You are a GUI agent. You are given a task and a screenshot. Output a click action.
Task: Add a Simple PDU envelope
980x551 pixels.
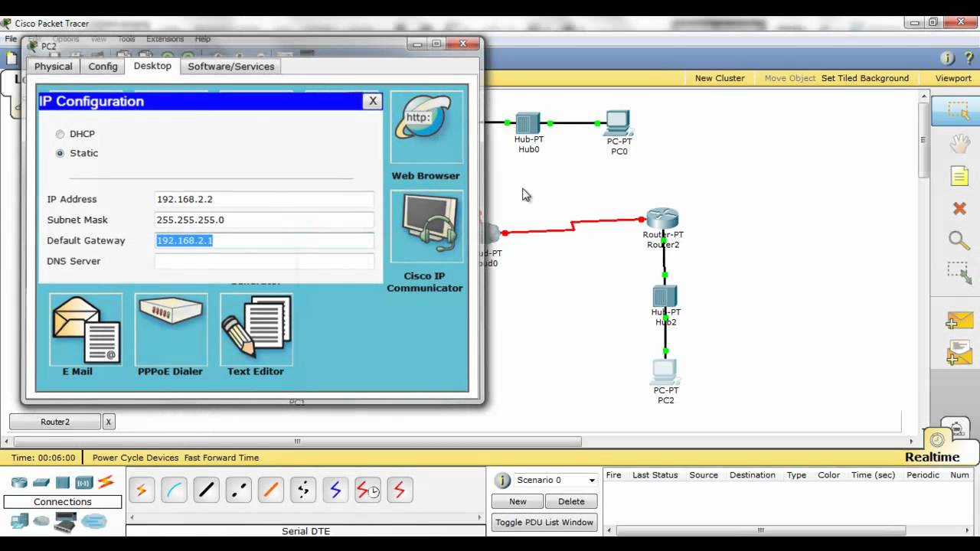[959, 321]
